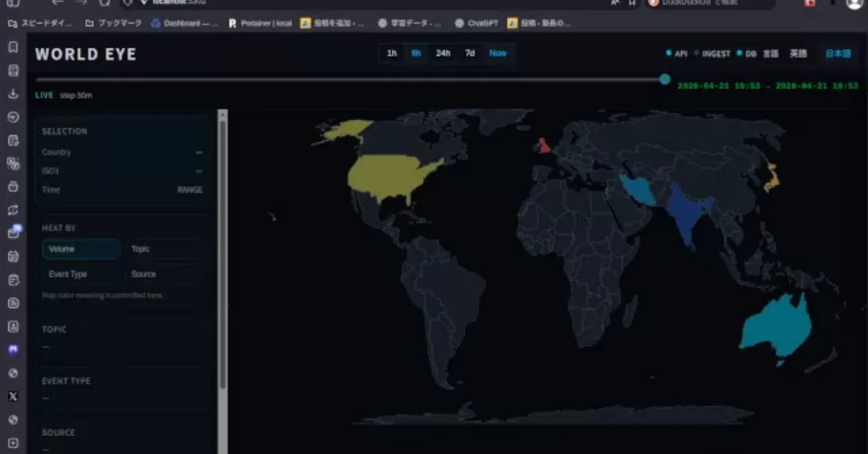Click the WORLD EYE title
The height and width of the screenshot is (454, 868).
point(85,54)
